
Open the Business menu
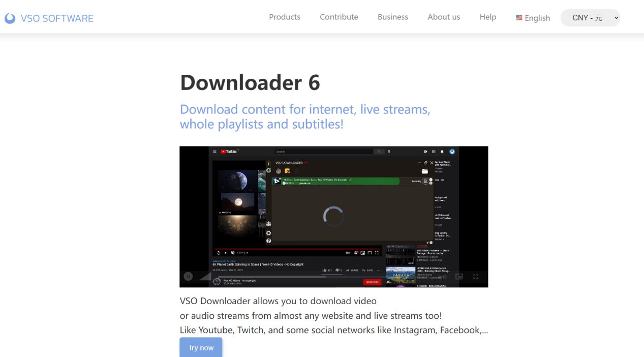(x=393, y=17)
